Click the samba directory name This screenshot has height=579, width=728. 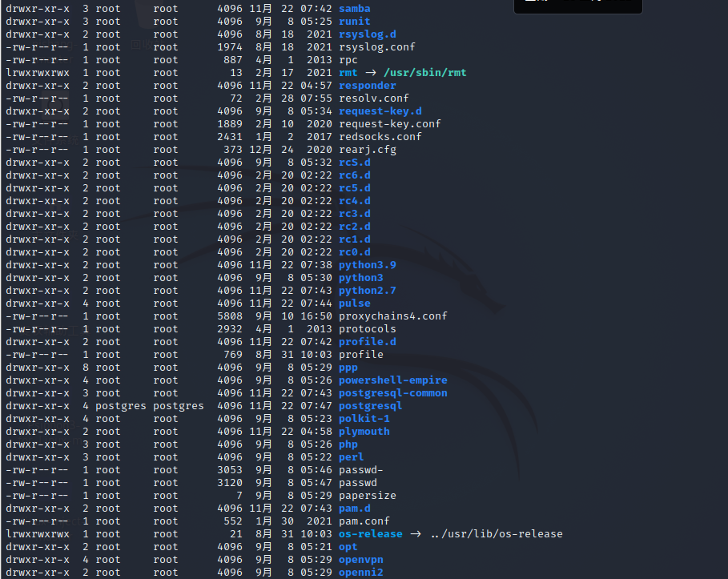(x=354, y=9)
